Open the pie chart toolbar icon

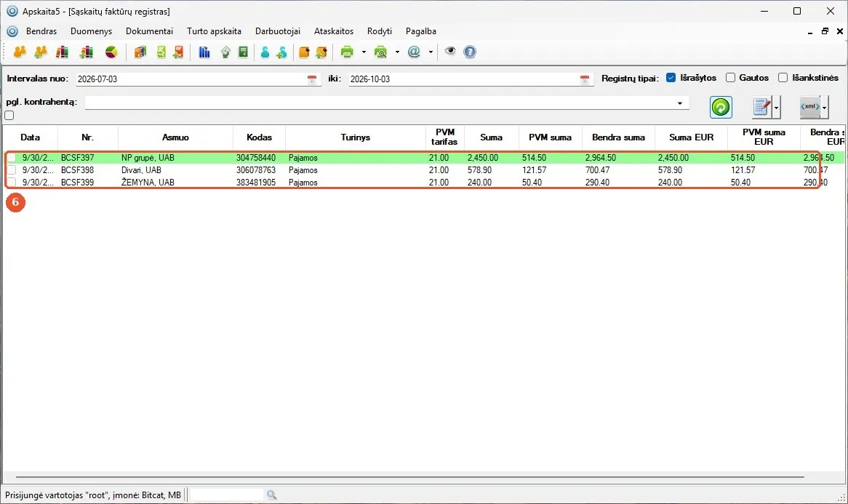point(111,52)
